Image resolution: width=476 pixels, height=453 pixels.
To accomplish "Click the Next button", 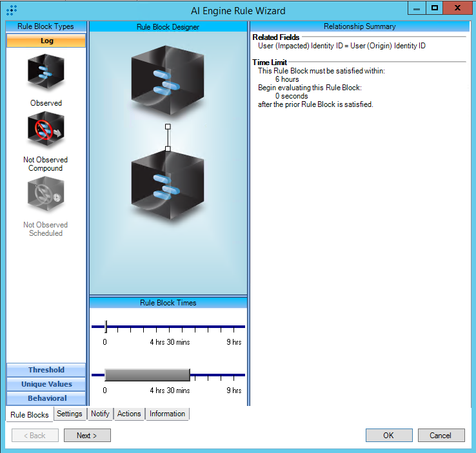I will 87,436.
